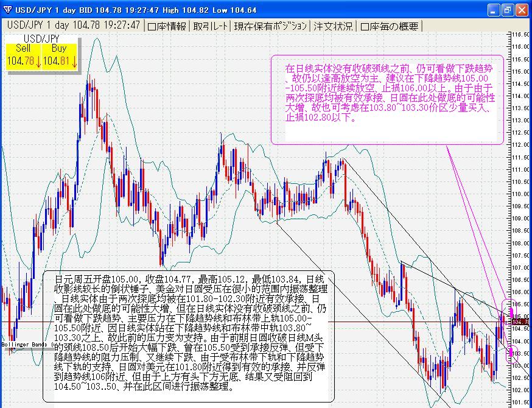
Task: Close the USD/JPY chart window
Action: coord(522,10)
